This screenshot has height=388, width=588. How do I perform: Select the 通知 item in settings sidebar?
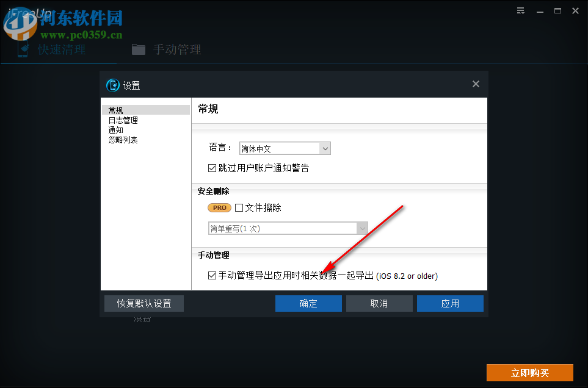[117, 129]
